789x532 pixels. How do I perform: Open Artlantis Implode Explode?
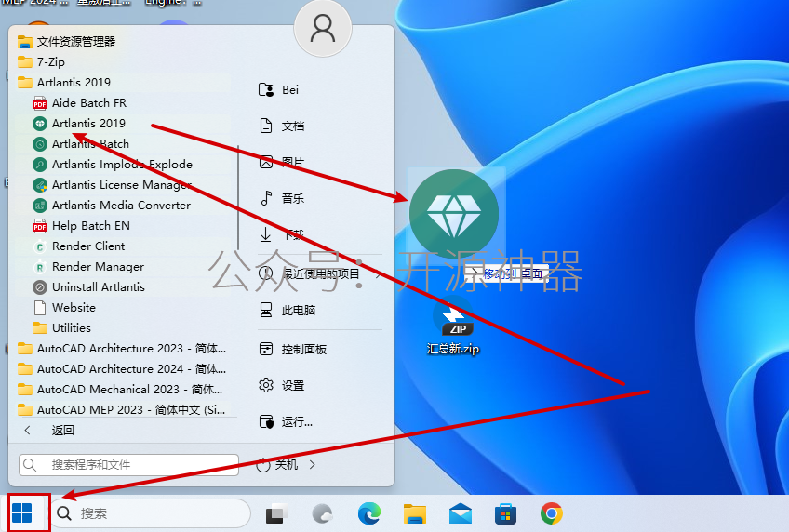click(x=113, y=165)
